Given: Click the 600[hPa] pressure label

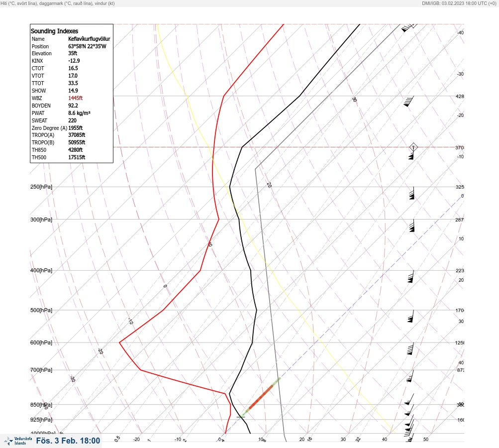Looking at the screenshot, I should pos(41,342).
